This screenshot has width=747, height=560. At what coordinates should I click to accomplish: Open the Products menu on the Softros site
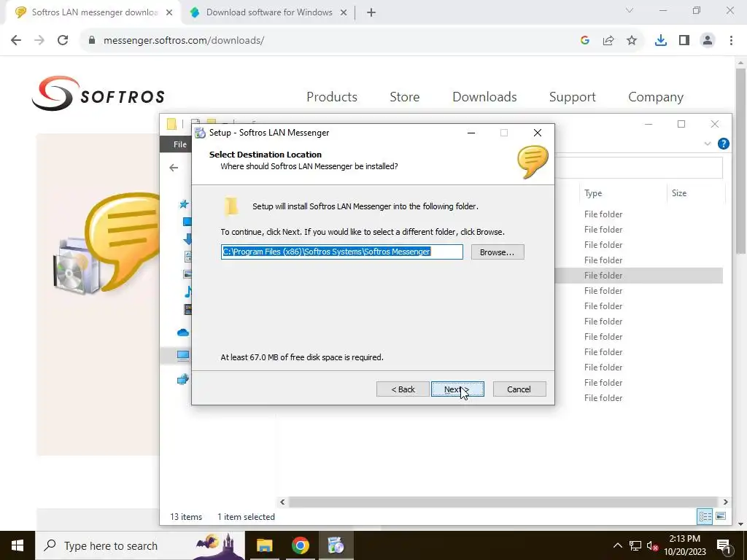(332, 97)
